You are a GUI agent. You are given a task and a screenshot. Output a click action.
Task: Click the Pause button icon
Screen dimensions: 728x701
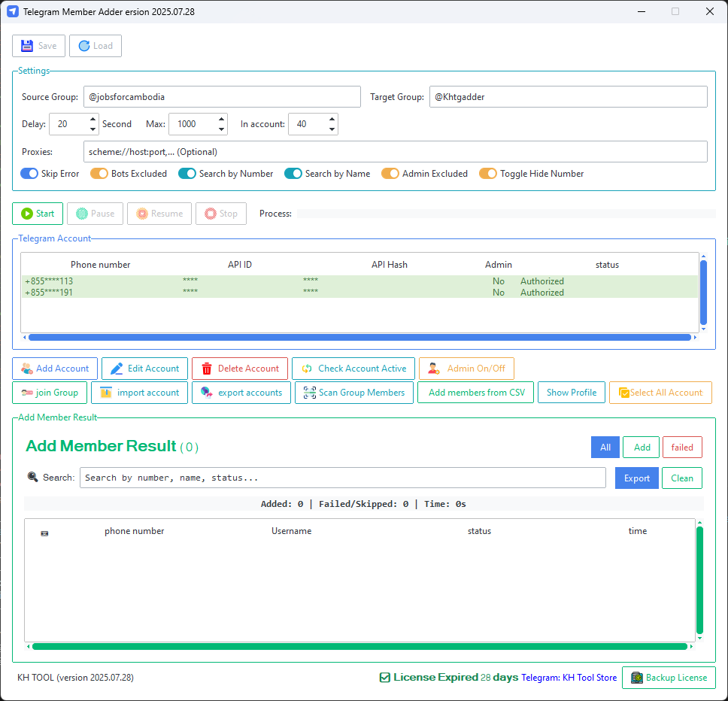[82, 214]
